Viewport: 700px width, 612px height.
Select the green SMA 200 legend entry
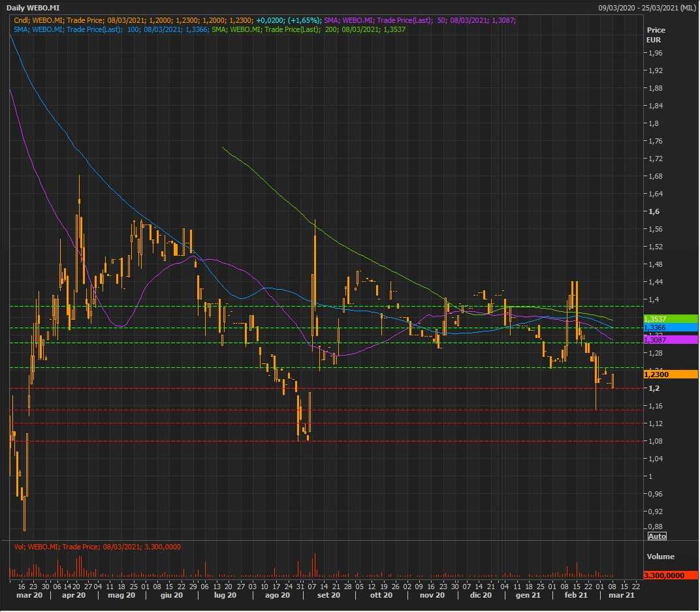pyautogui.click(x=309, y=29)
